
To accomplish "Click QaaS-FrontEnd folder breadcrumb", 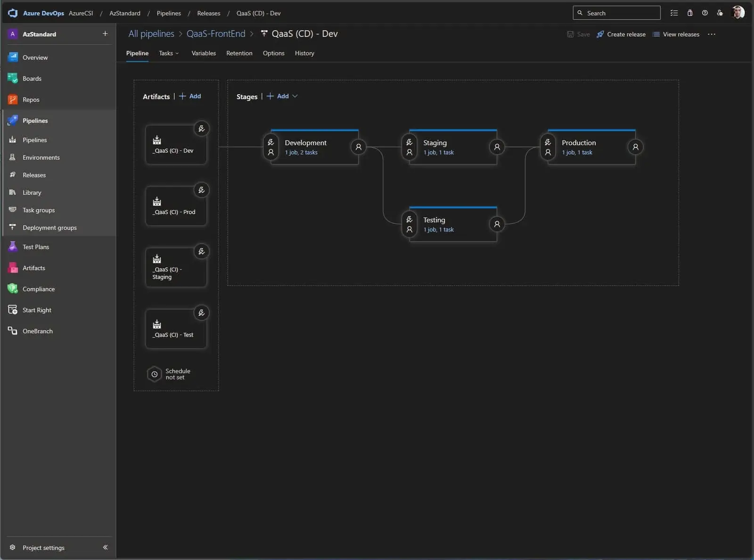I will point(216,34).
